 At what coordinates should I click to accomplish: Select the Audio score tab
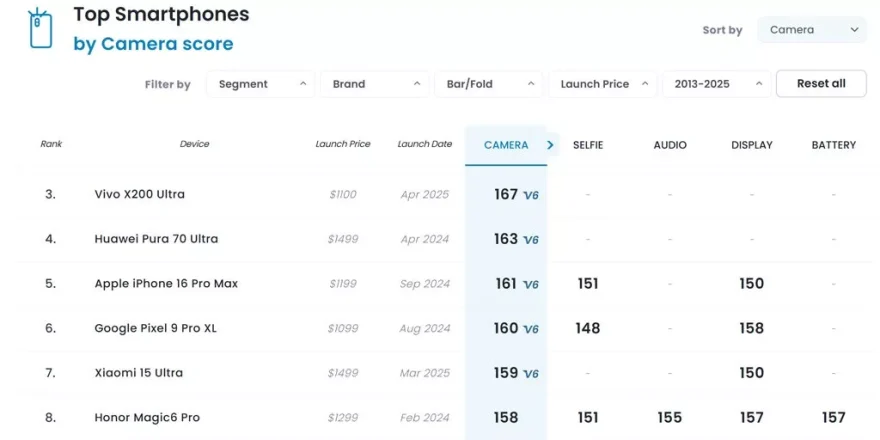[x=670, y=145]
